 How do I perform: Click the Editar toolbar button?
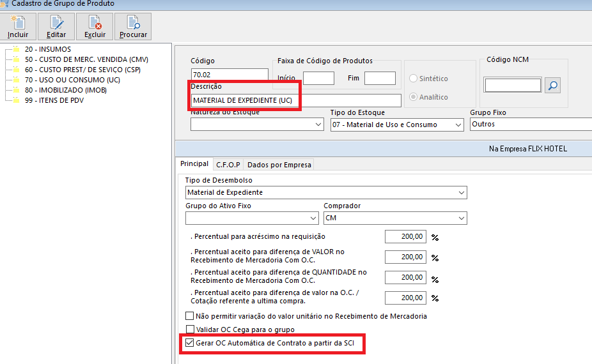tap(56, 26)
